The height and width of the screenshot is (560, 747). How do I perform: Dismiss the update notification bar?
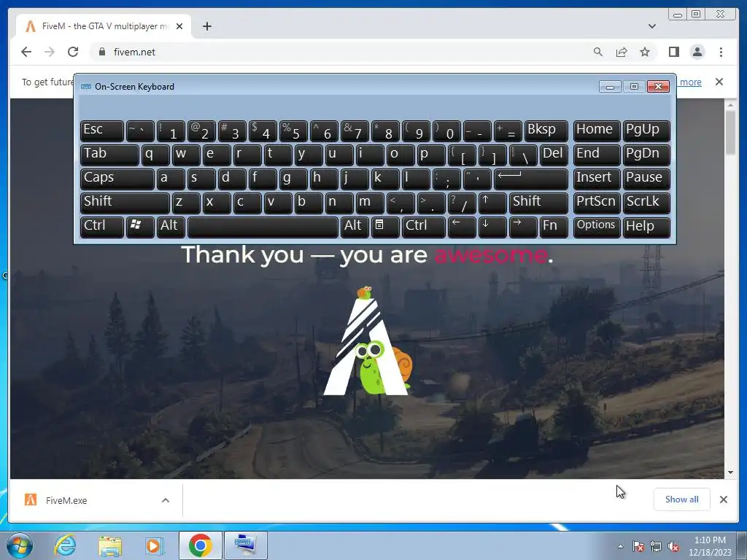(719, 82)
